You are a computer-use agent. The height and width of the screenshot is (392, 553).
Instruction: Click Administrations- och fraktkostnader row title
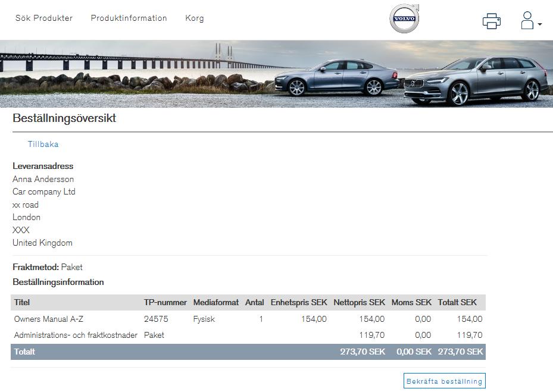76,335
